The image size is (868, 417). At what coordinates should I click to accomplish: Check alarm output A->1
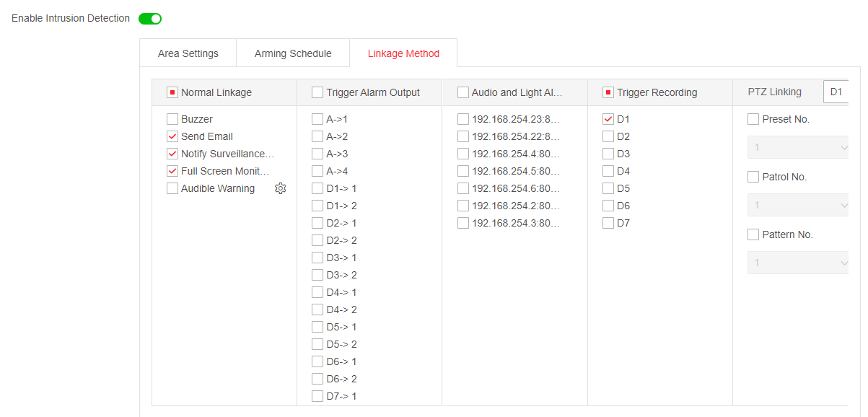[317, 119]
